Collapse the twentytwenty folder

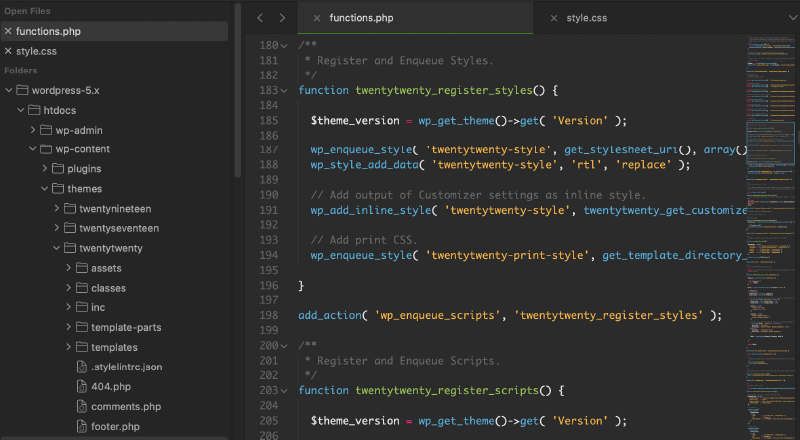point(57,248)
